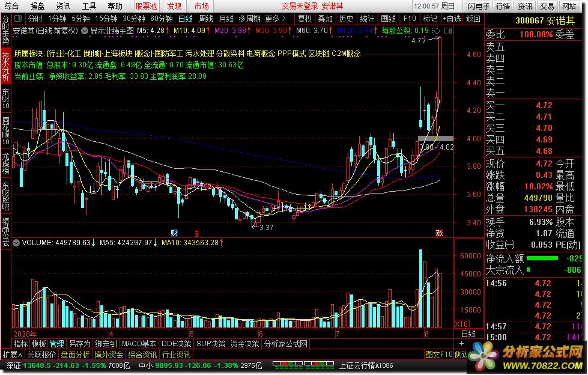Screen dimensions: 588x375
Task: Expand the 扩展 bottom panel
Action: point(13,355)
